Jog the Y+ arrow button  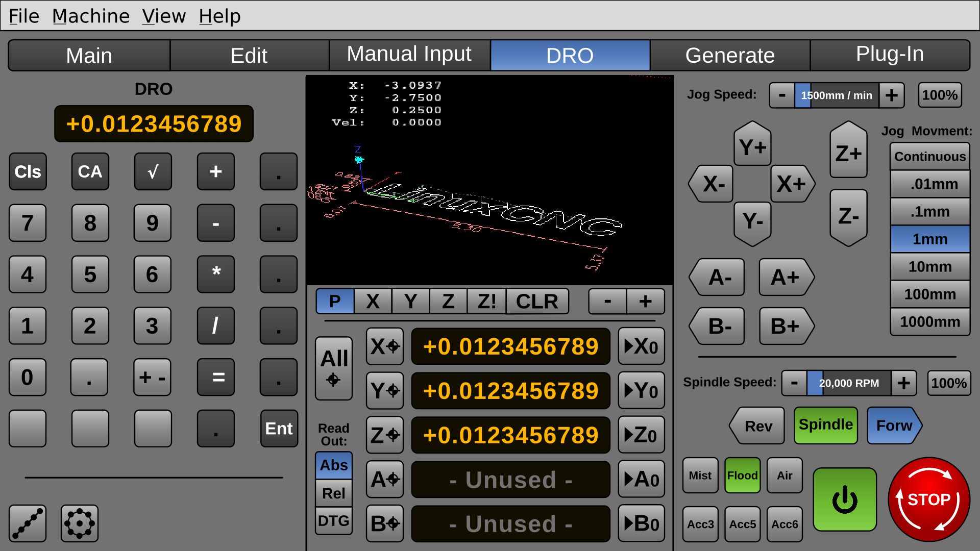pos(752,144)
